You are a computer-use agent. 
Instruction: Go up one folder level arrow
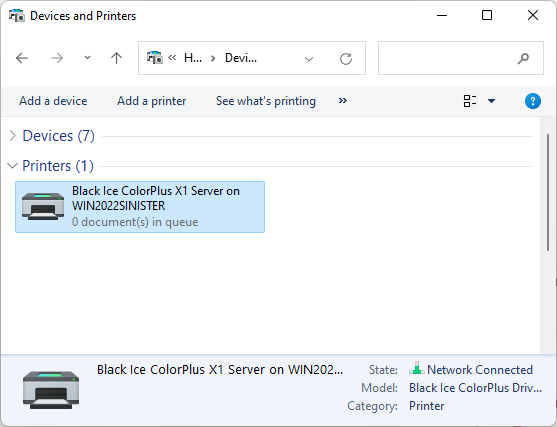[x=116, y=58]
